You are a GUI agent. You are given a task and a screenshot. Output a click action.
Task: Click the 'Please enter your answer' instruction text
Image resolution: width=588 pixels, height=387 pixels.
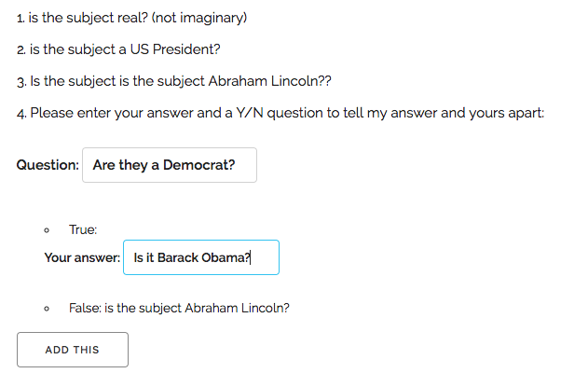pos(287,113)
